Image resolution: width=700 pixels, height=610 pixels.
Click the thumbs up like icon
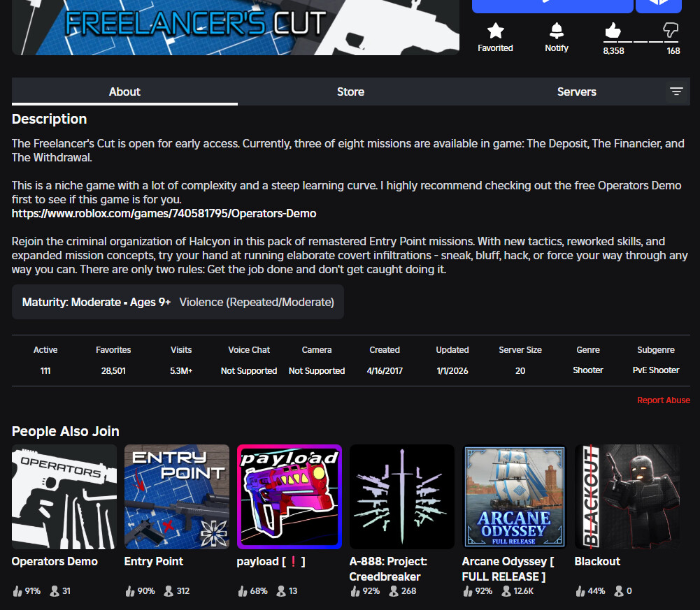tap(613, 30)
